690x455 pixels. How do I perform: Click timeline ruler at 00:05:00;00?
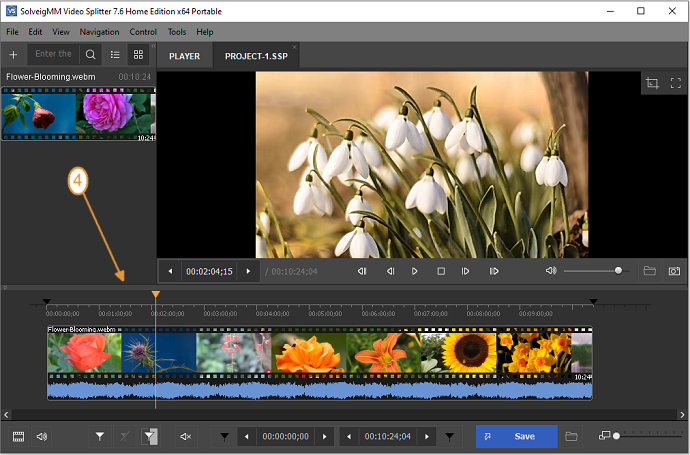click(x=325, y=314)
